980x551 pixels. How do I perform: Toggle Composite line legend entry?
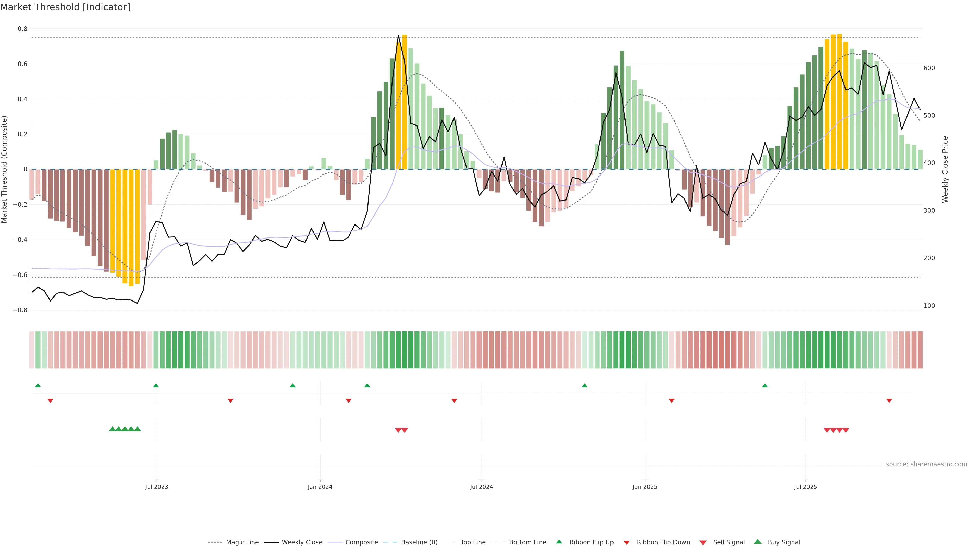(361, 542)
